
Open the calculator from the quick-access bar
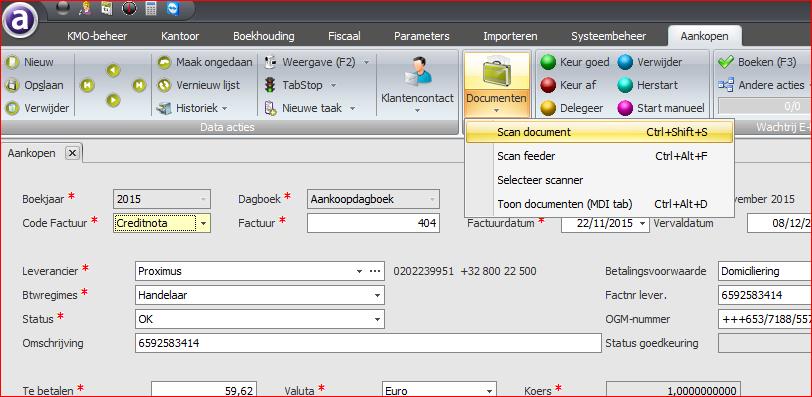(x=151, y=8)
